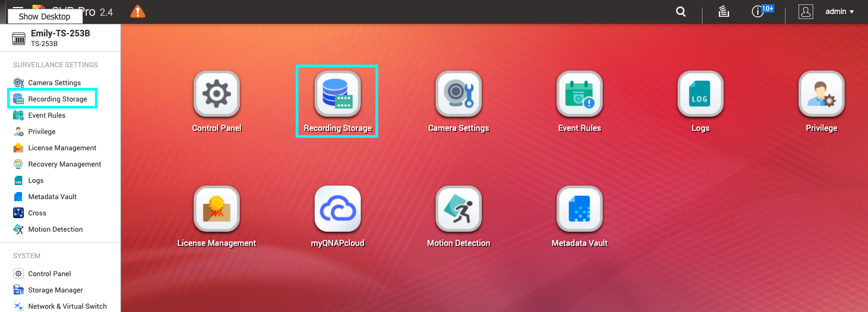
Task: Click the Emily-TS-253B device name
Action: point(60,33)
